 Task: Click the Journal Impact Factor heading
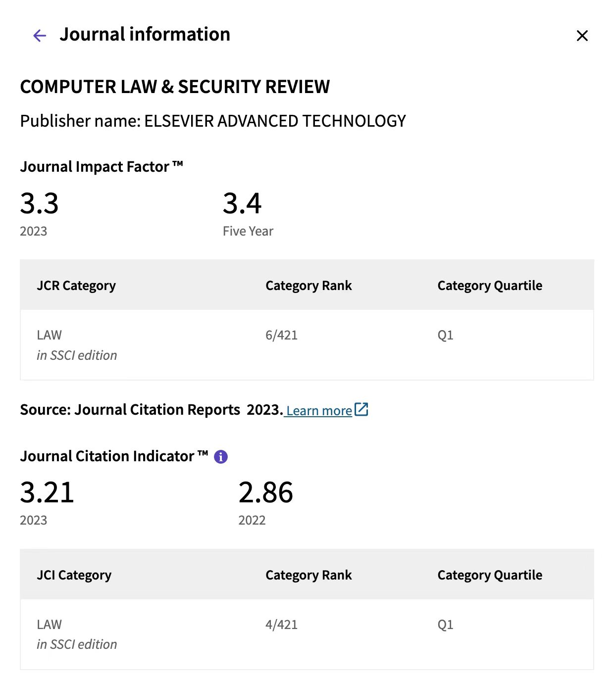pos(102,167)
